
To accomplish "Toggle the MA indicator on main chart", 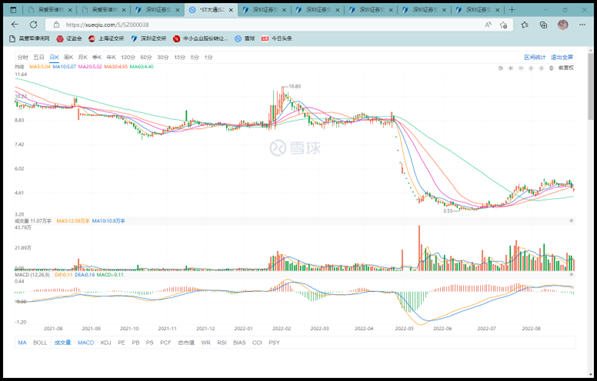I will pyautogui.click(x=22, y=343).
